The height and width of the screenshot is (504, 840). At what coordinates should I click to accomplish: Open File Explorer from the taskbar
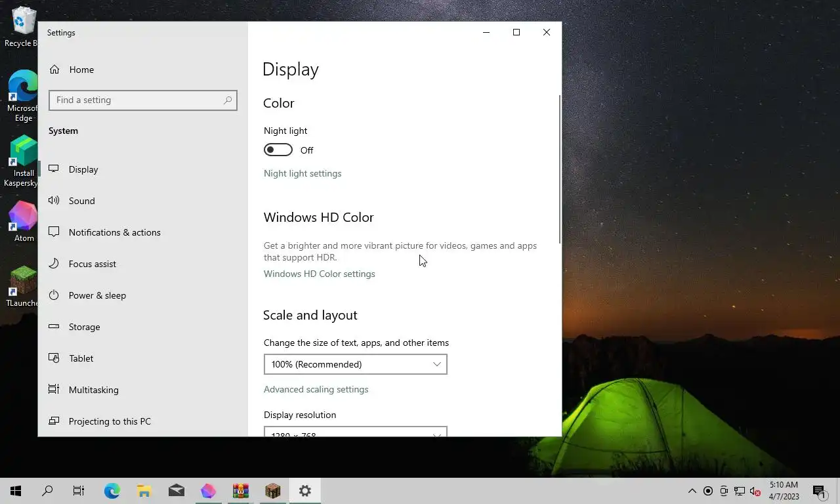point(144,491)
